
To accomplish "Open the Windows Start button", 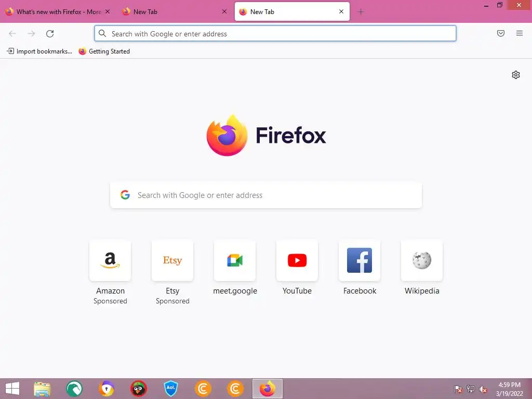I will click(12, 389).
